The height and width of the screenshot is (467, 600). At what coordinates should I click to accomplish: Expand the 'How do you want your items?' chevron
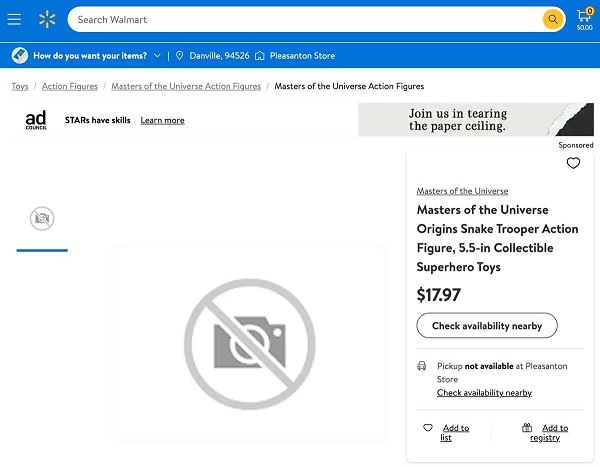(157, 56)
